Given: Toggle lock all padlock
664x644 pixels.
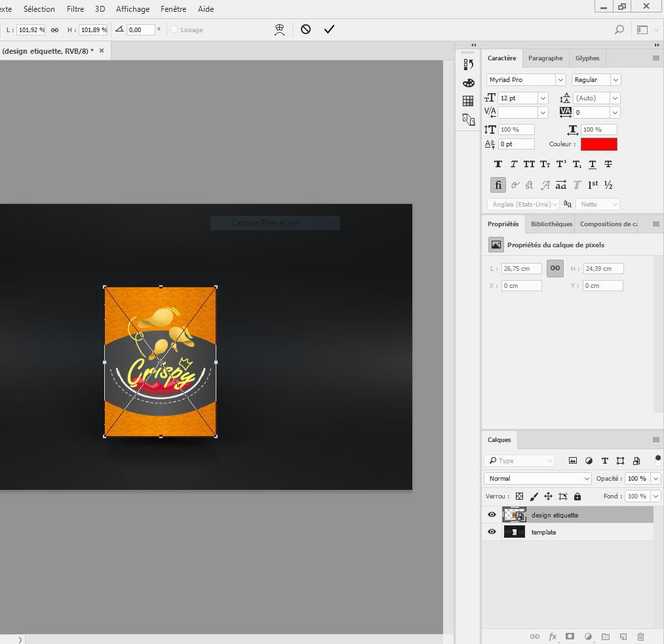Looking at the screenshot, I should click(x=577, y=496).
